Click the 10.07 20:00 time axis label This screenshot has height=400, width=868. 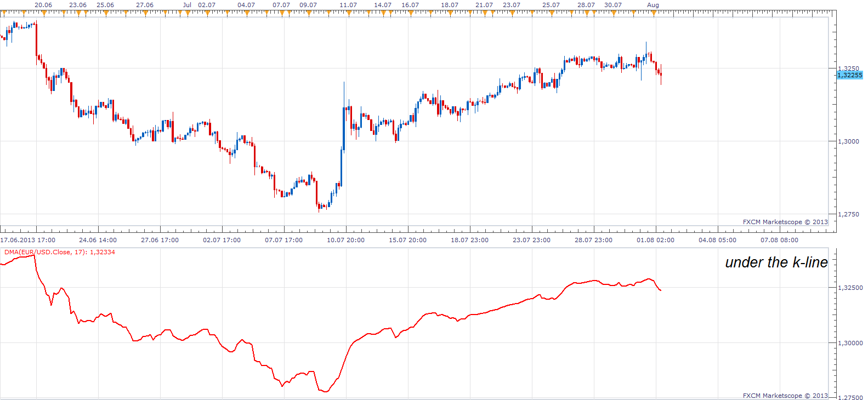pyautogui.click(x=345, y=240)
